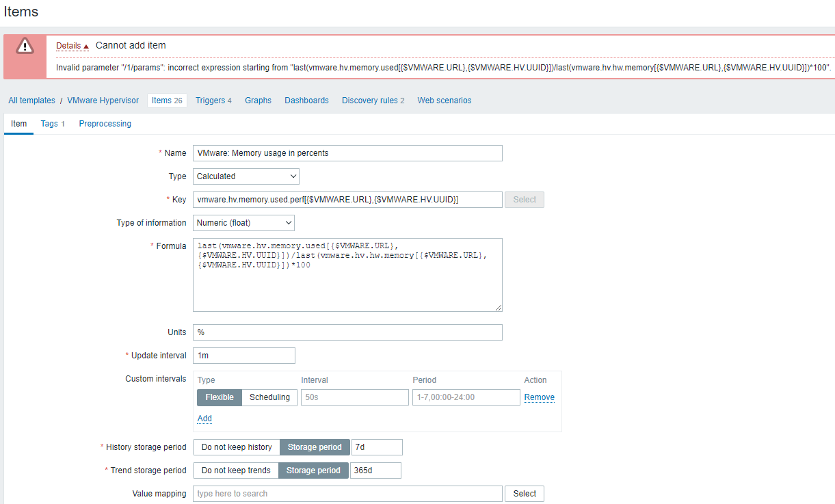The image size is (835, 504).
Task: Remove the Flexible custom interval
Action: tap(539, 397)
